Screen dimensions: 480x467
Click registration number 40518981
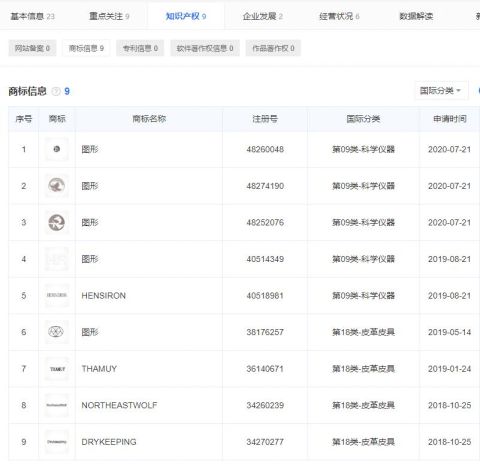click(x=265, y=296)
